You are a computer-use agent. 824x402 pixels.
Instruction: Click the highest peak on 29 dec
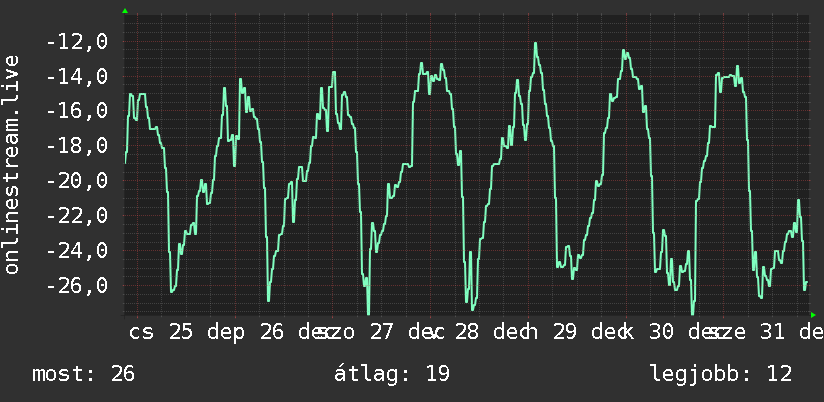pyautogui.click(x=535, y=44)
